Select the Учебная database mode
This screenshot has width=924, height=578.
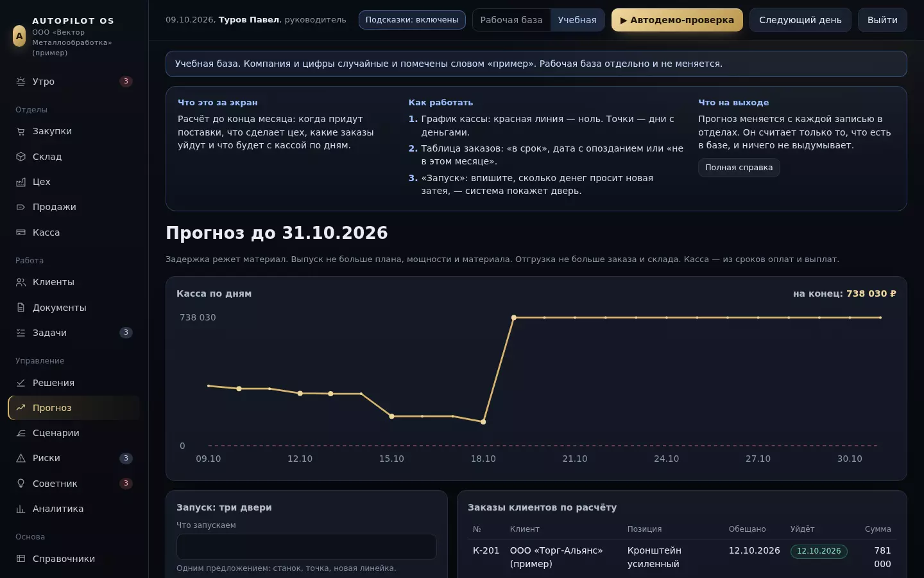(x=577, y=20)
